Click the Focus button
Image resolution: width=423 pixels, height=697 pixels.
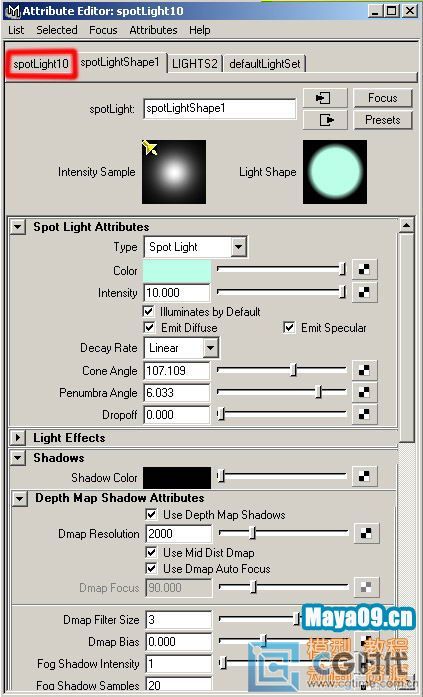coord(383,98)
